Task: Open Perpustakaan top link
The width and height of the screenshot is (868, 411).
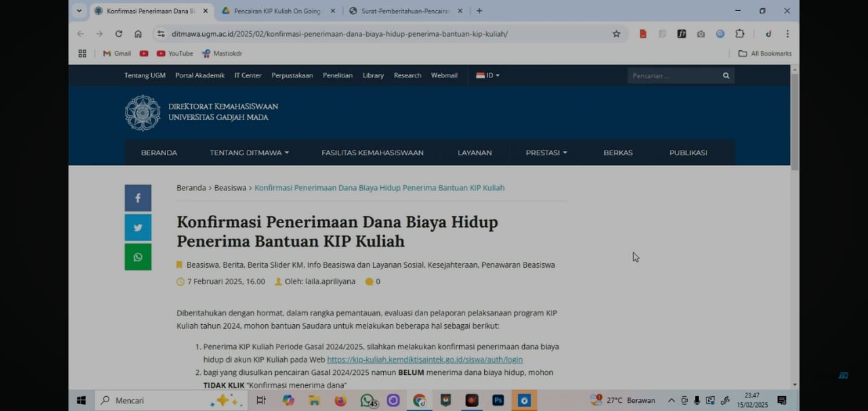Action: (292, 75)
